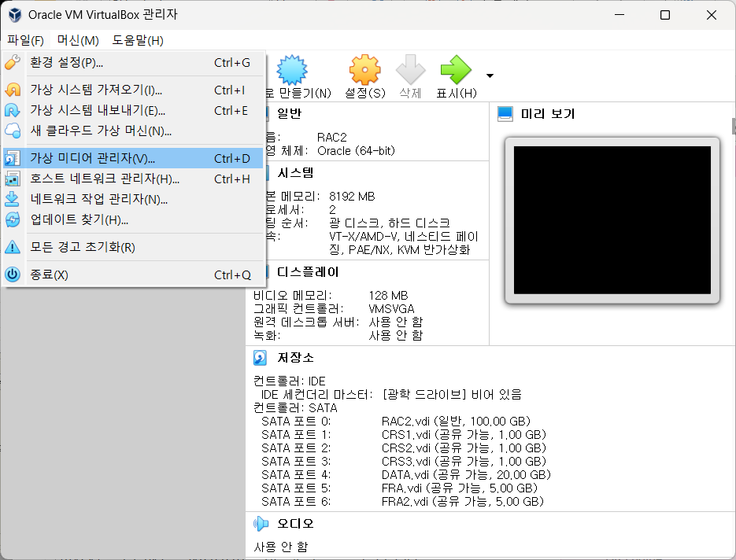Click the black VM preview thumbnail
The height and width of the screenshot is (560, 736).
pyautogui.click(x=612, y=220)
